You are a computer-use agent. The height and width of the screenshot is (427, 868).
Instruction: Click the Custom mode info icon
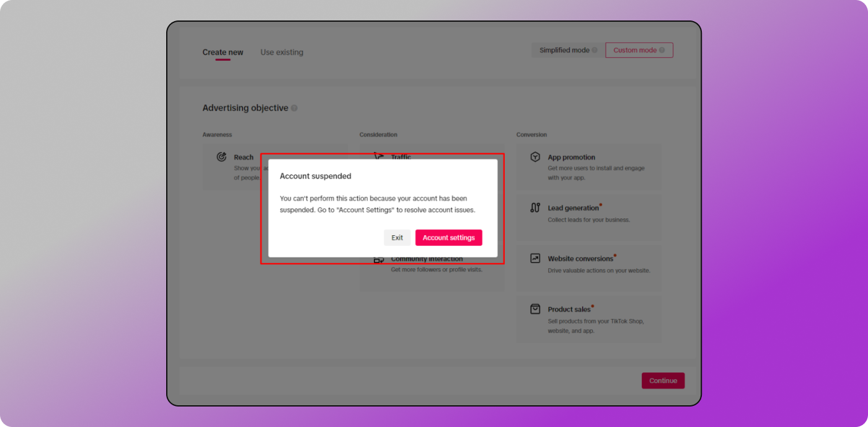662,50
